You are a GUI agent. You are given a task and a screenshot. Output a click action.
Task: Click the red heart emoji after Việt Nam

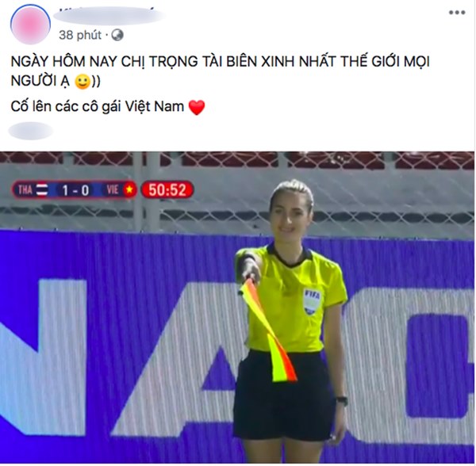tap(197, 108)
